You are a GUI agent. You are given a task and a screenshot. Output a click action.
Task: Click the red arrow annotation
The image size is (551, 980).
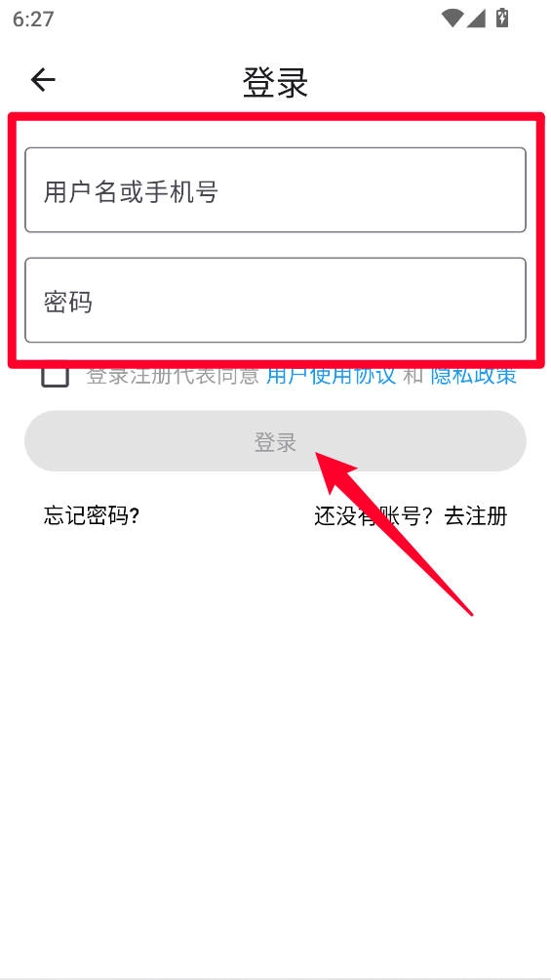[x=394, y=533]
